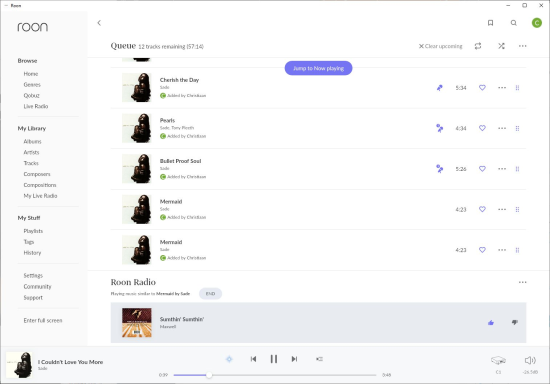Click drag handle on Bullet Proof Soul row
The image size is (550, 384).
[517, 169]
